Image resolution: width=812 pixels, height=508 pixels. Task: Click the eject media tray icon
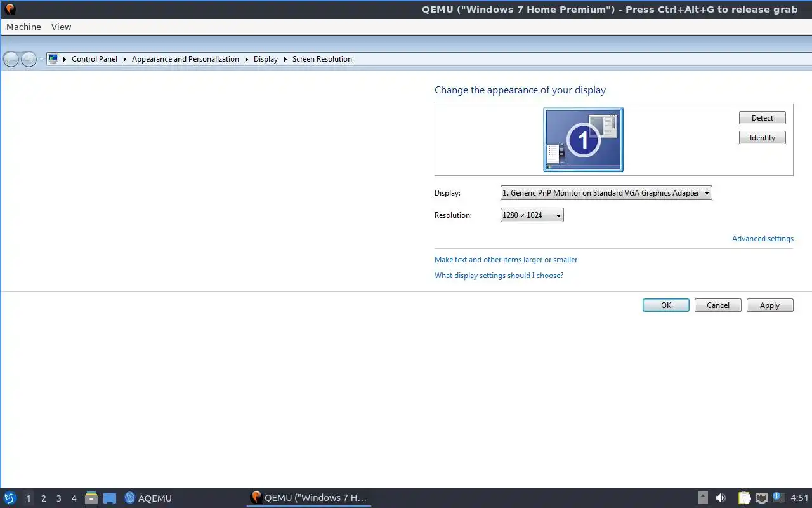[702, 498]
